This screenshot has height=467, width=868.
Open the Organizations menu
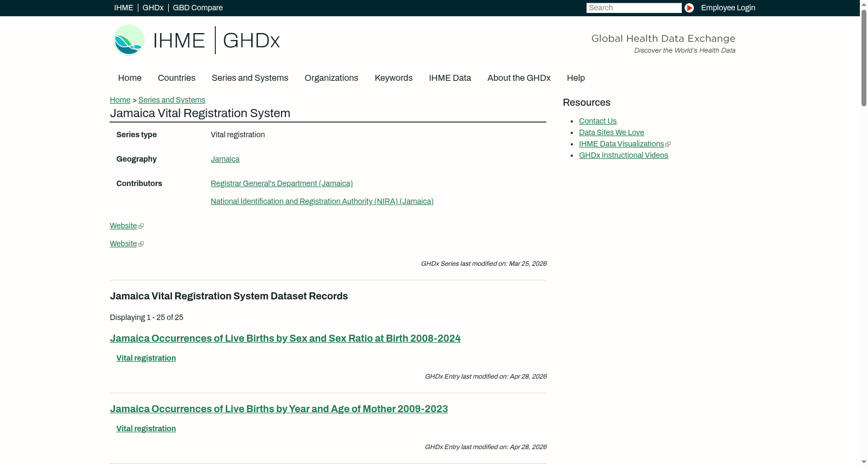coord(331,78)
